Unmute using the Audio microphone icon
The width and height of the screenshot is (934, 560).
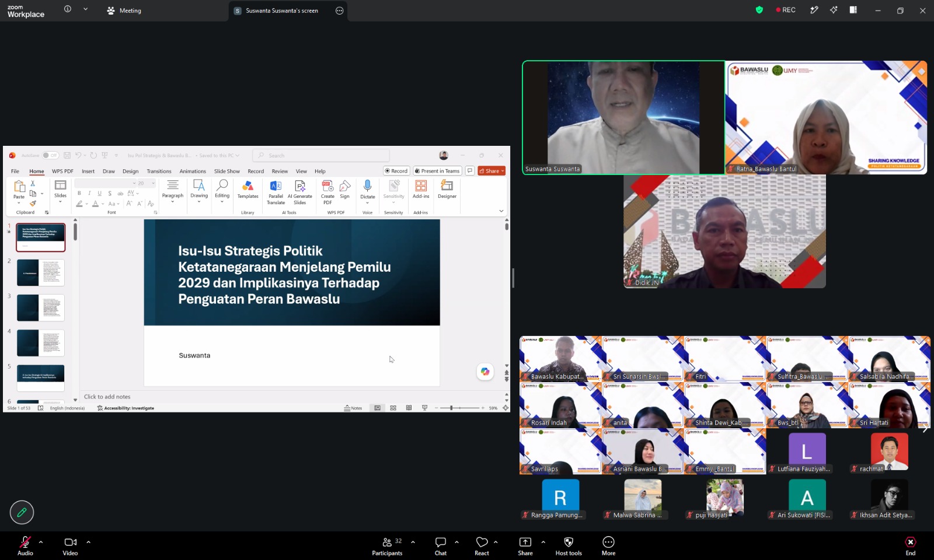click(25, 542)
